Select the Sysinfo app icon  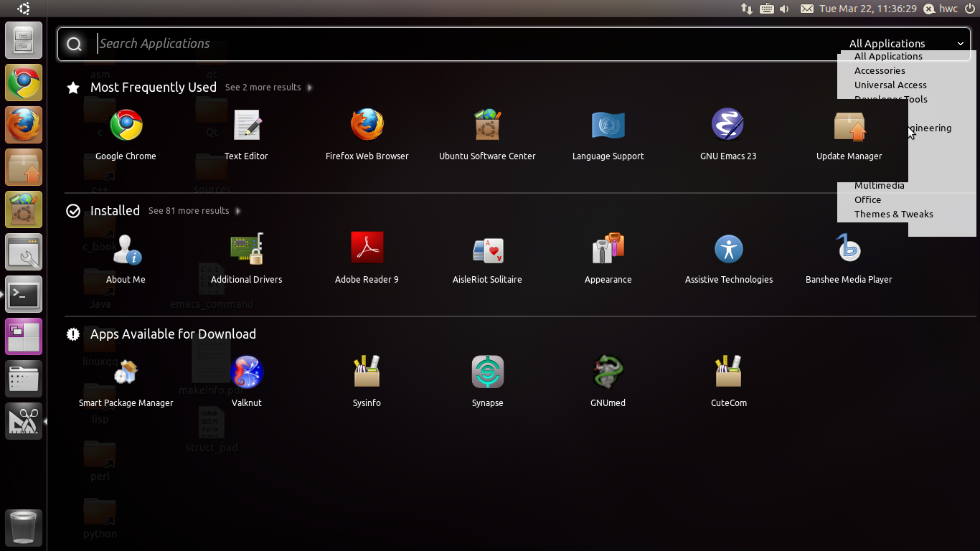tap(367, 372)
